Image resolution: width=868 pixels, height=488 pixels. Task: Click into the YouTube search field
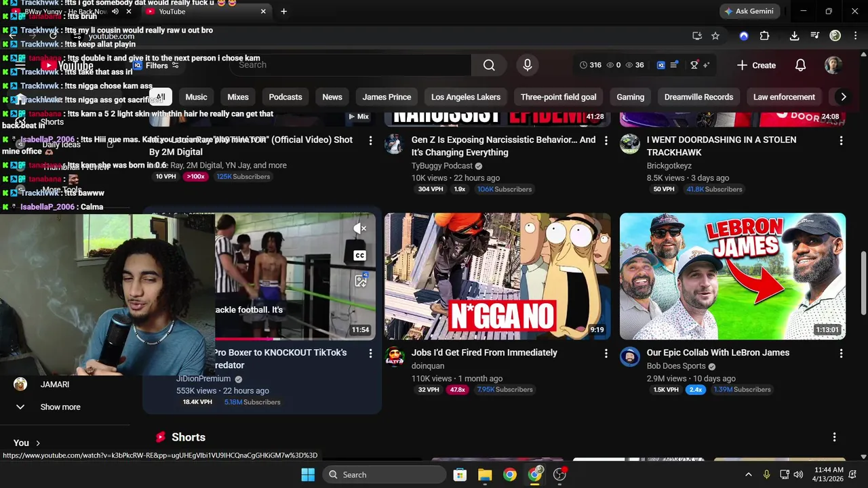pyautogui.click(x=349, y=65)
